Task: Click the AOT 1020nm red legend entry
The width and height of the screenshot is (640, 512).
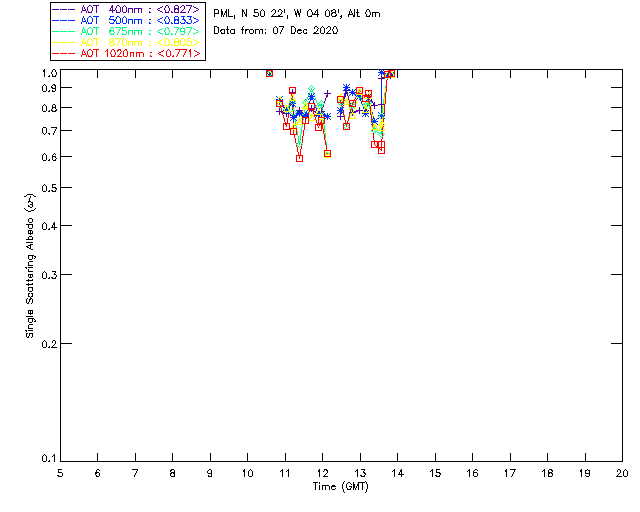Action: [126, 53]
